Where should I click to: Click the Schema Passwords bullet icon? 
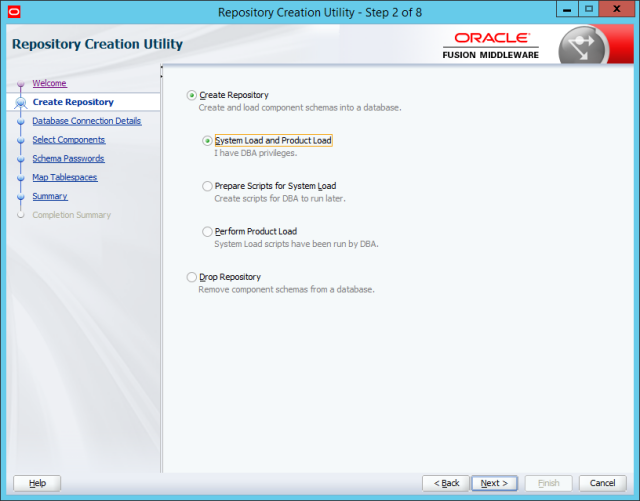21,159
